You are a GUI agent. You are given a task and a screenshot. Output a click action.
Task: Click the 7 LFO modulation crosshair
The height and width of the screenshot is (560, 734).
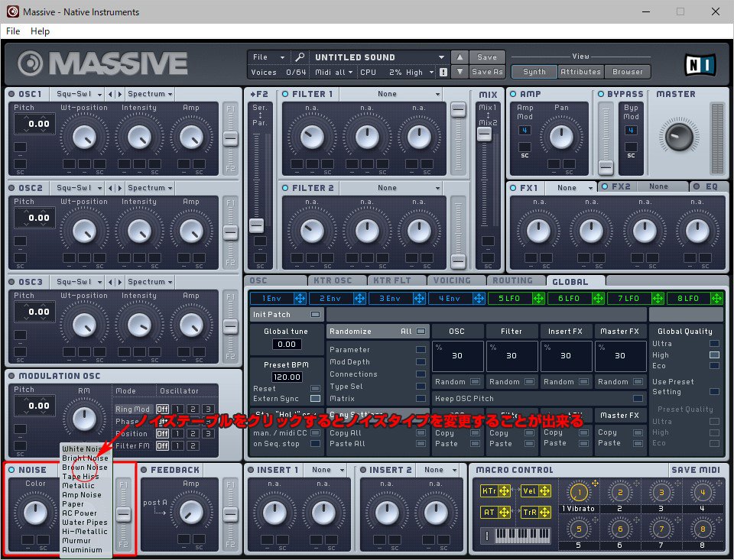[658, 299]
